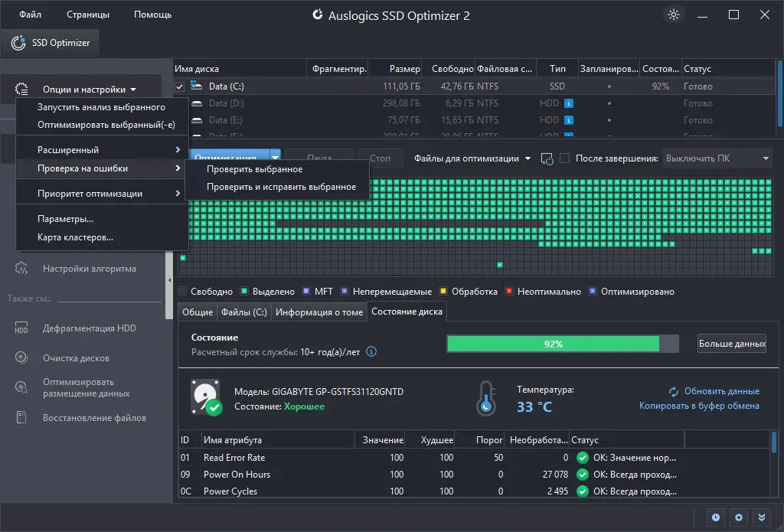Uncheck the Data (C:) disk checkbox
This screenshot has width=784, height=532.
click(179, 86)
